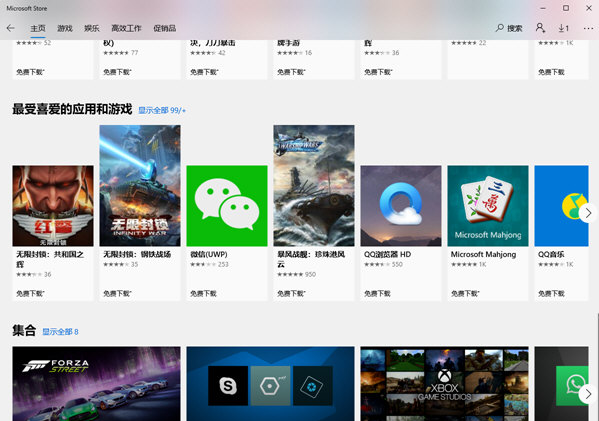Click 免费下载 under QQ音乐
This screenshot has height=421, width=599.
(551, 293)
